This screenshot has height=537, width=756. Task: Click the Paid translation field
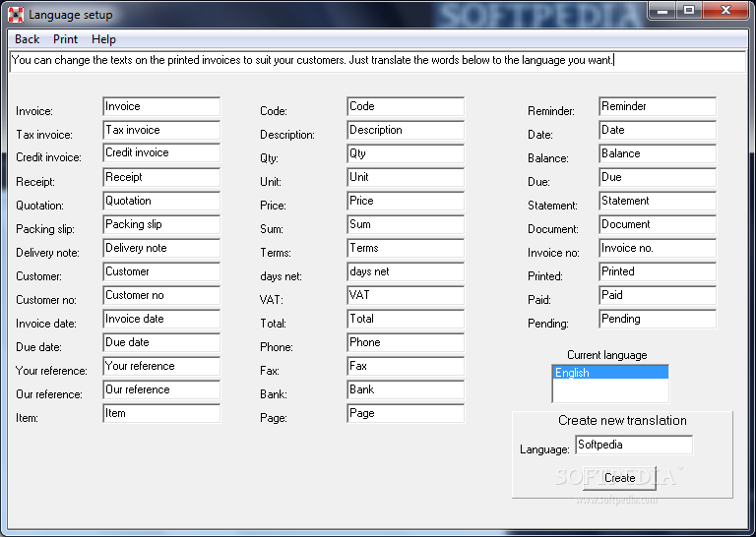(x=658, y=295)
